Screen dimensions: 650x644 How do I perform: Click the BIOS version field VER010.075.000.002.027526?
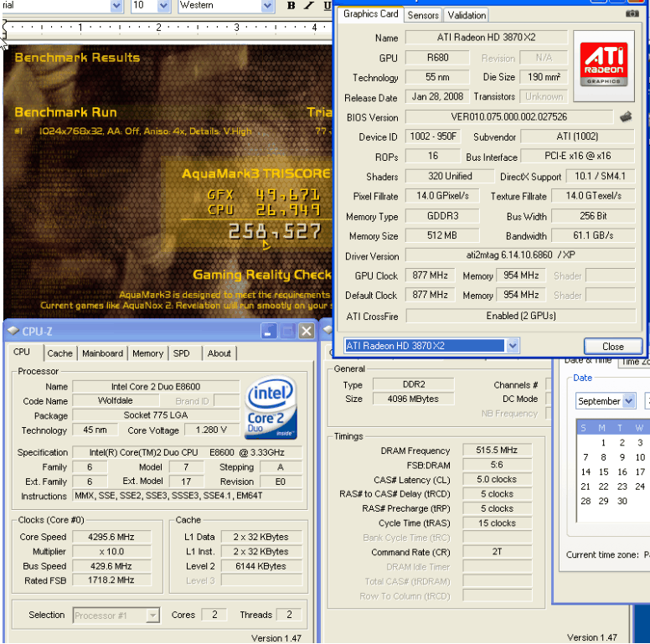(x=509, y=117)
